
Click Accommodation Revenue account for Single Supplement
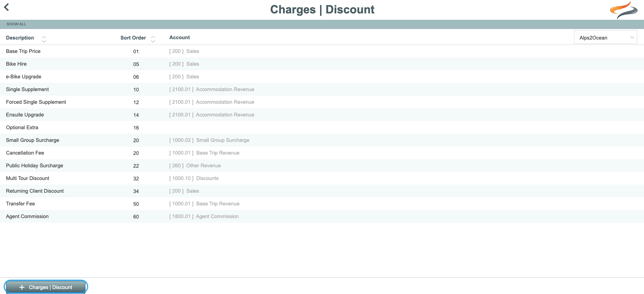(212, 89)
